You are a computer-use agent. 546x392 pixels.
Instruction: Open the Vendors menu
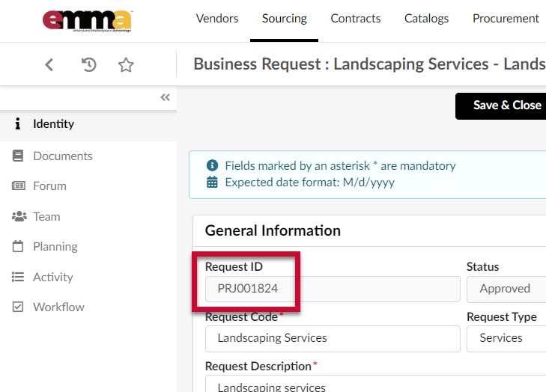pyautogui.click(x=217, y=19)
